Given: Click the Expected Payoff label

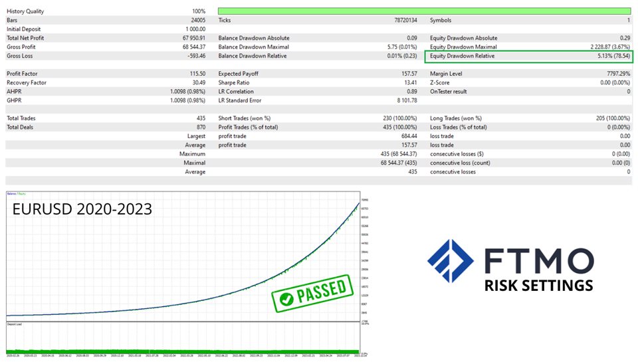Looking at the screenshot, I should coord(238,74).
